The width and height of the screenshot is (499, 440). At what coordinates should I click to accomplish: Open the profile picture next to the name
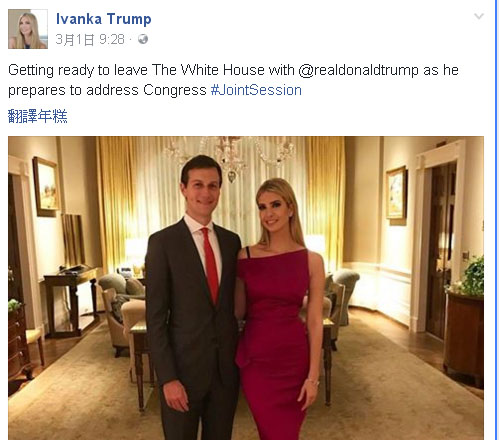(28, 29)
